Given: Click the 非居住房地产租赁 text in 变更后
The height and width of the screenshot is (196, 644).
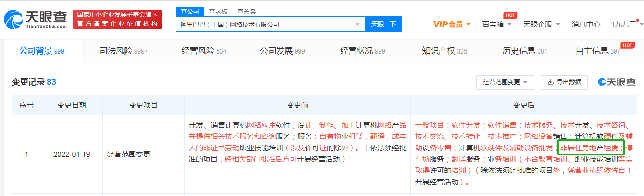Looking at the screenshot, I should (590, 148).
